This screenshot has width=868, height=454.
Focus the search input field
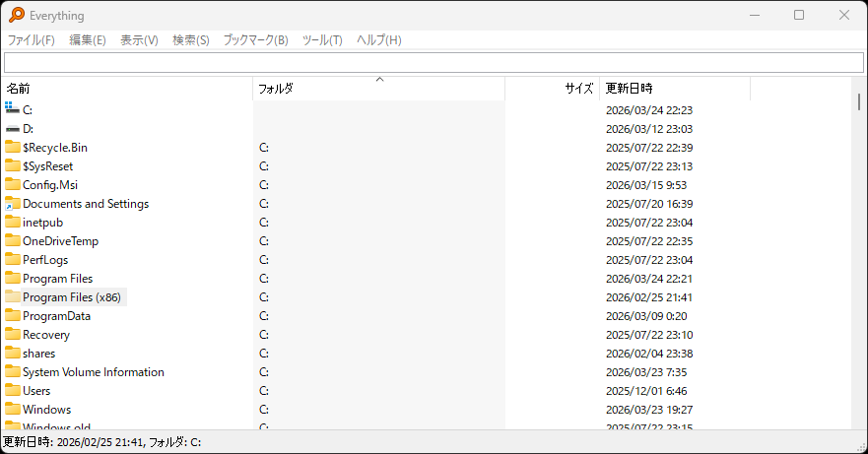[x=434, y=63]
